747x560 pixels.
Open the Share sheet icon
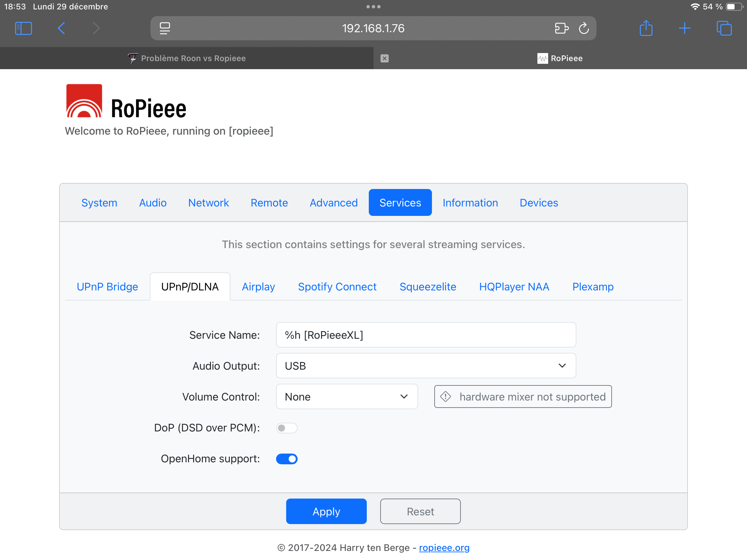click(646, 28)
